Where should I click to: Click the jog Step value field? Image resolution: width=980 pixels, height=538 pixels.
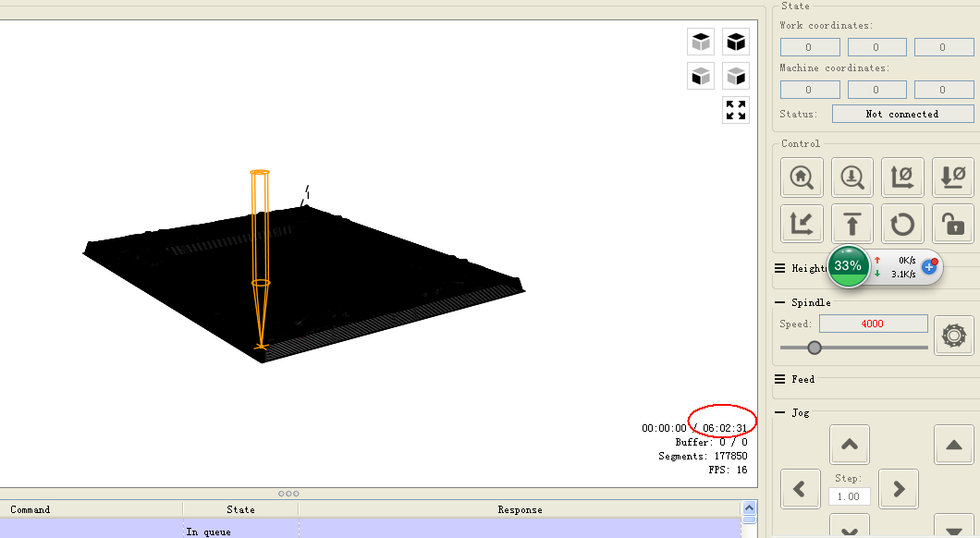(848, 496)
